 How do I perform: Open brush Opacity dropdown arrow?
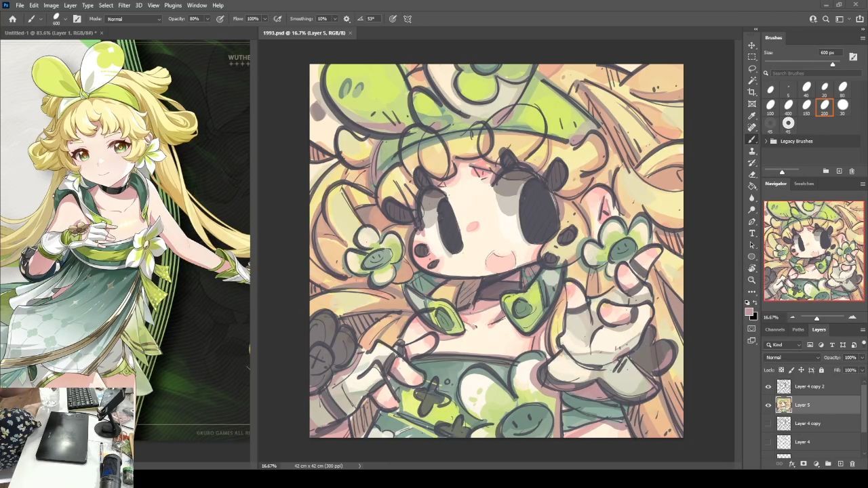pos(206,19)
